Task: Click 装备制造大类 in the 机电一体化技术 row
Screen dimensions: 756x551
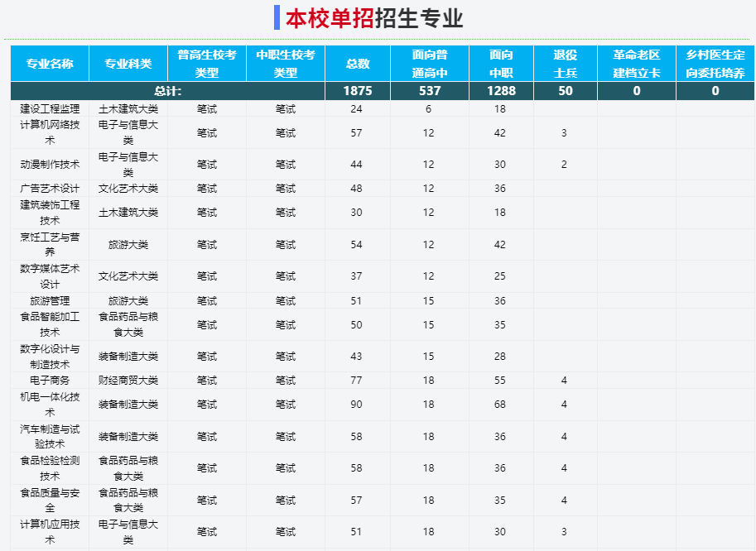Action: click(x=128, y=405)
